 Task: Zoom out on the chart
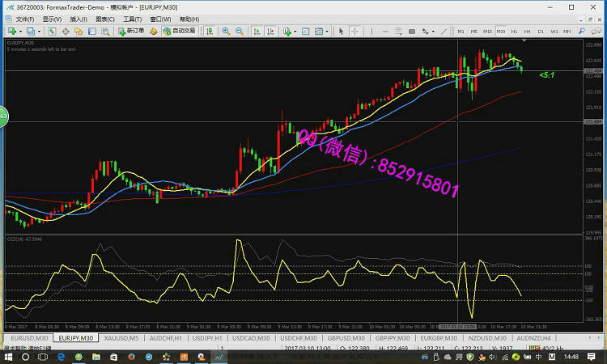click(x=240, y=31)
